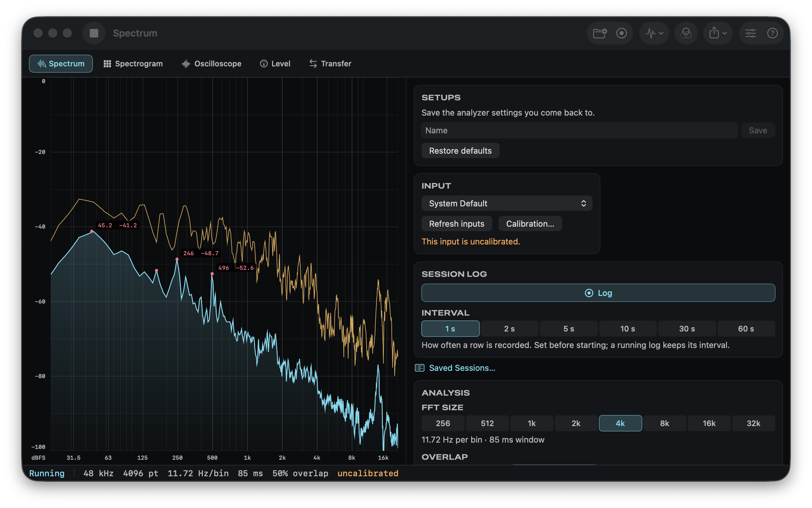
Task: Set FFT size to 16k
Action: click(709, 423)
